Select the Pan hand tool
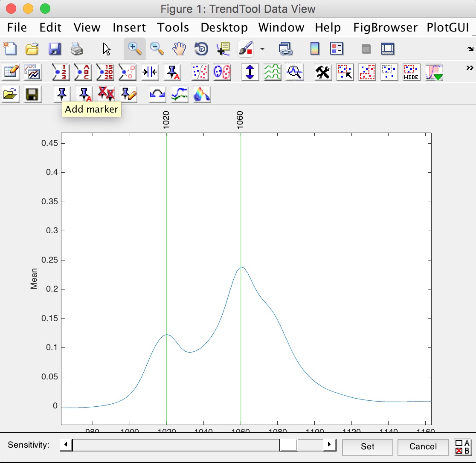476x463 pixels. point(179,49)
